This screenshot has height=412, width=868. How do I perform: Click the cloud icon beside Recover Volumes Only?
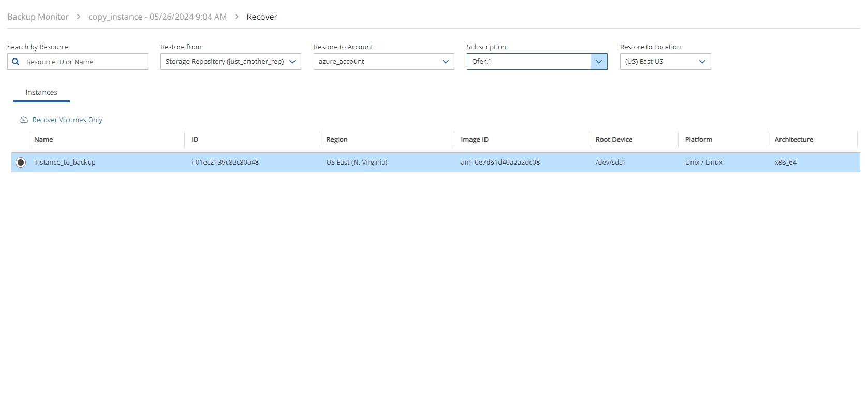coord(24,120)
